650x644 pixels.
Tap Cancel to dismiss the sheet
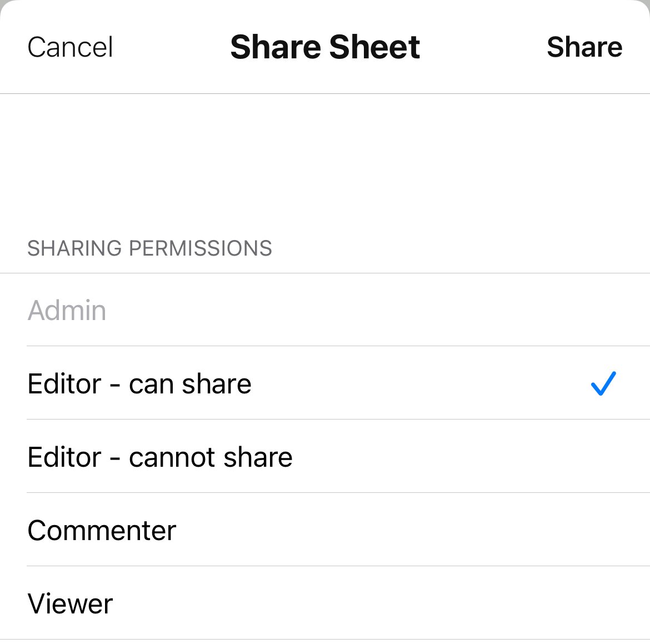click(x=70, y=47)
